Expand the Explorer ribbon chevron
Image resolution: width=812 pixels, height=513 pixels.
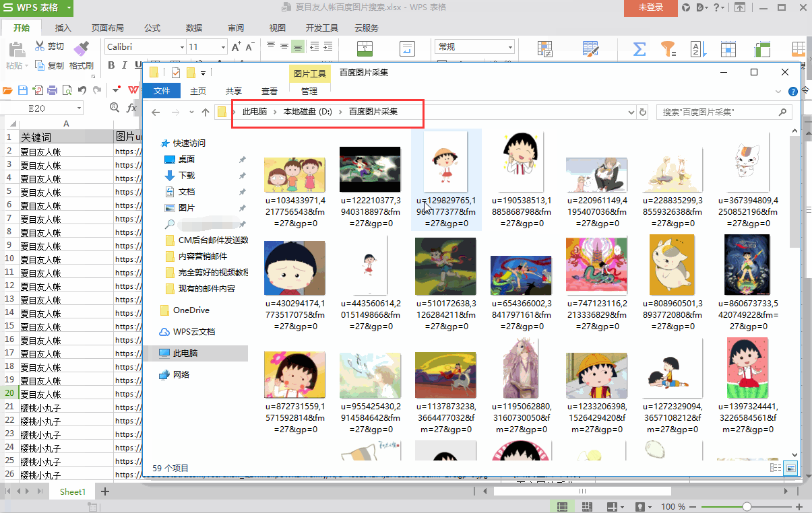click(779, 91)
